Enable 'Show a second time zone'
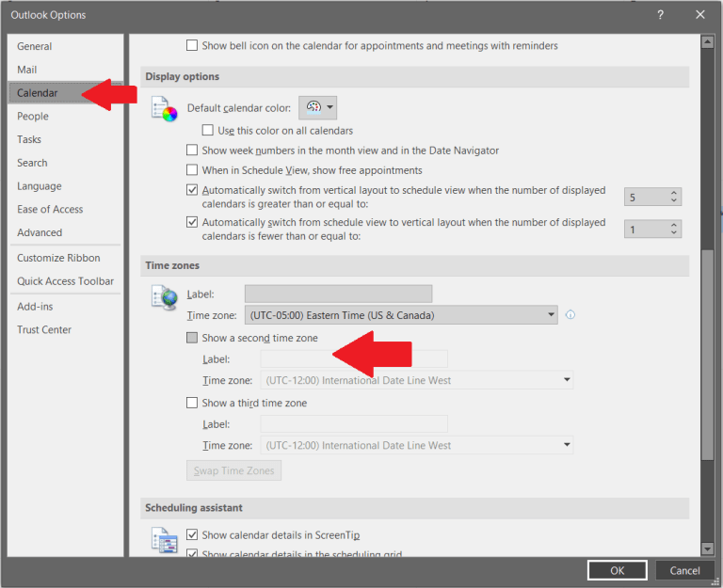Screen dimensions: 723x588 point(192,338)
